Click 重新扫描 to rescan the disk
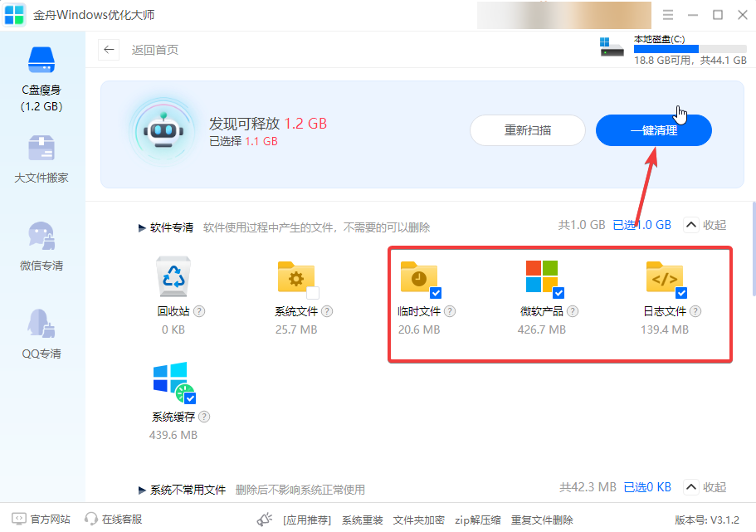This screenshot has width=756, height=532. (528, 130)
